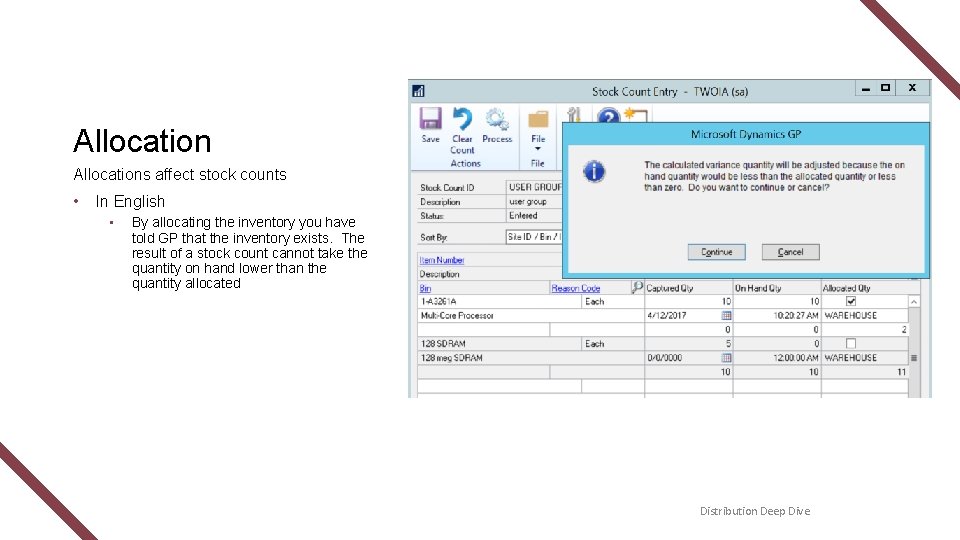Click the allocated quantity value 2
960x540 pixels.
click(x=864, y=329)
